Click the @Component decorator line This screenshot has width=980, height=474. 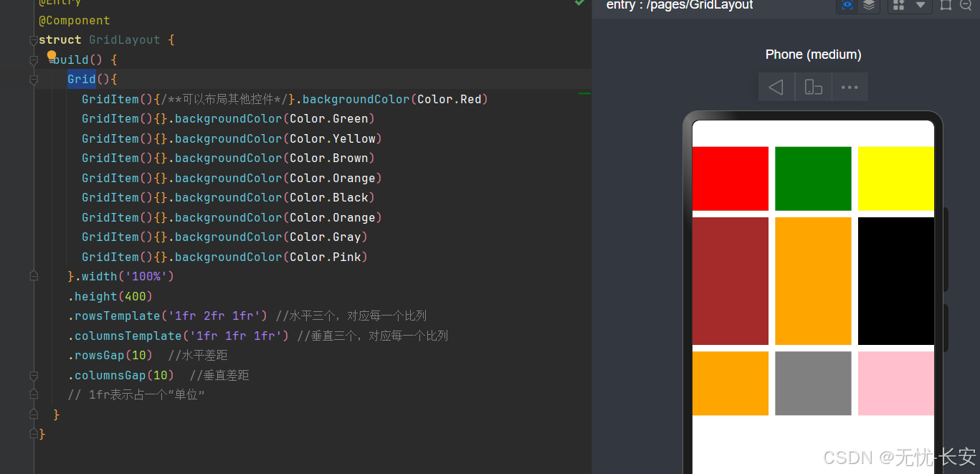(75, 20)
